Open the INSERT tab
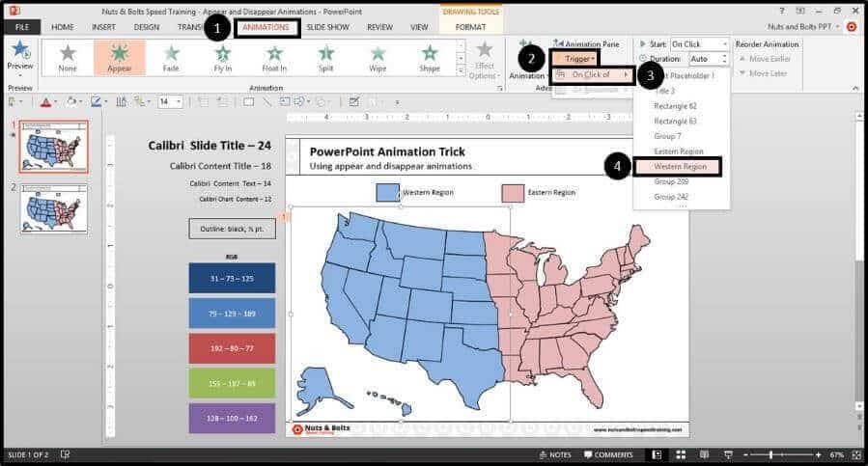868x466 pixels. (x=103, y=27)
